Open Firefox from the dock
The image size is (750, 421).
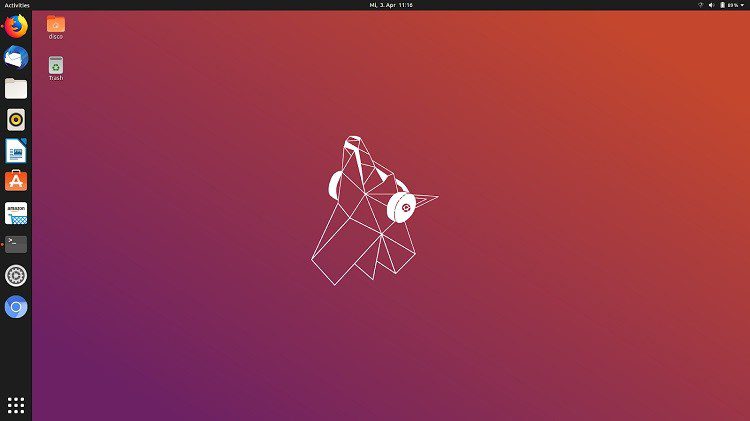(x=16, y=26)
